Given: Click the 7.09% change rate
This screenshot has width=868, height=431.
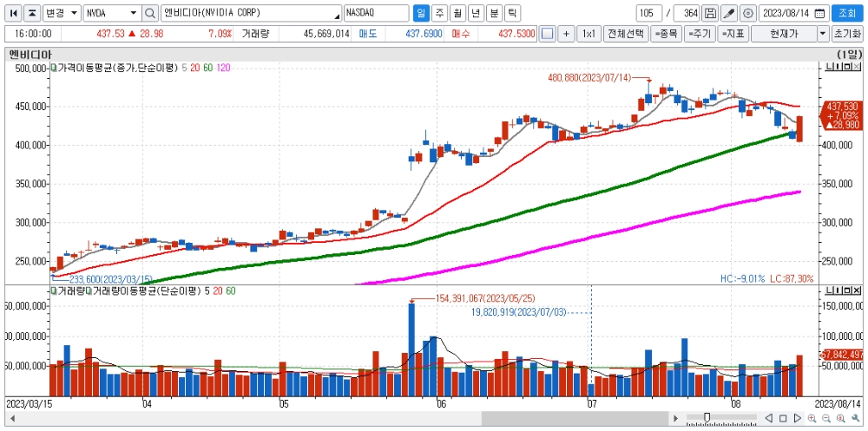Looking at the screenshot, I should [220, 35].
